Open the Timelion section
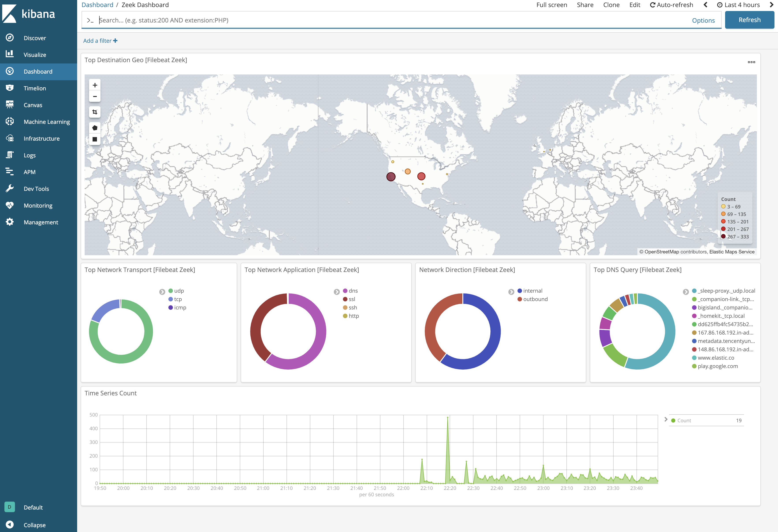778x532 pixels. pyautogui.click(x=34, y=88)
